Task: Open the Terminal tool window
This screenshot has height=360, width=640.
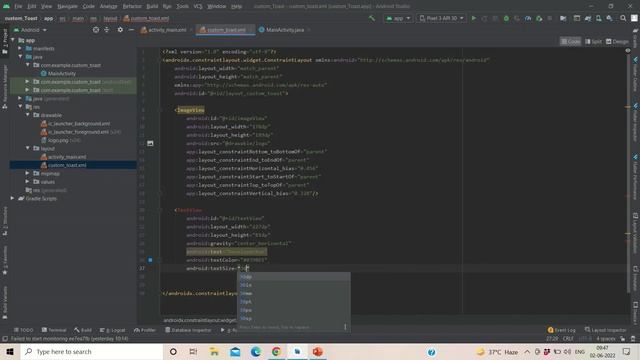Action: click(54, 330)
